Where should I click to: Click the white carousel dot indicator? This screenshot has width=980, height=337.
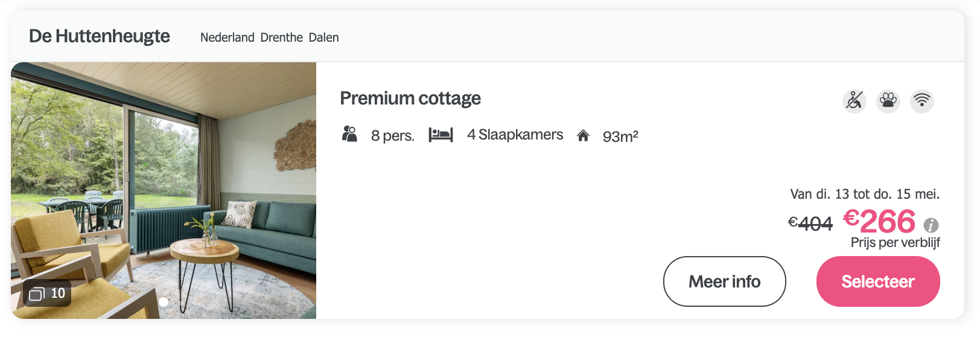164,301
